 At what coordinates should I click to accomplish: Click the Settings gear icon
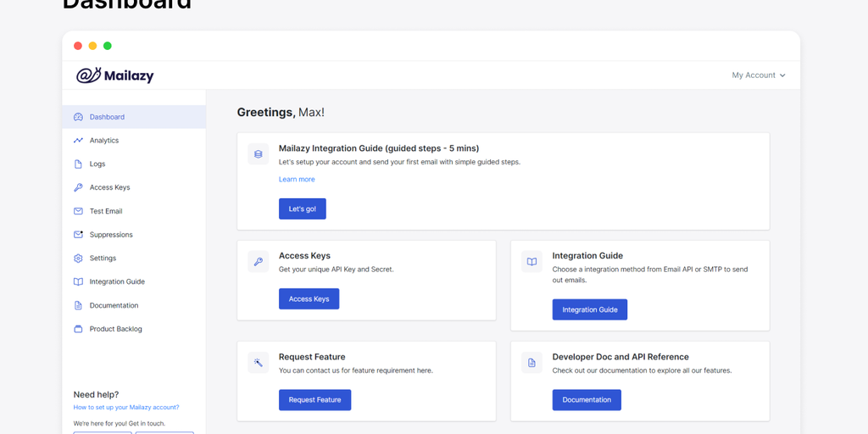tap(78, 259)
